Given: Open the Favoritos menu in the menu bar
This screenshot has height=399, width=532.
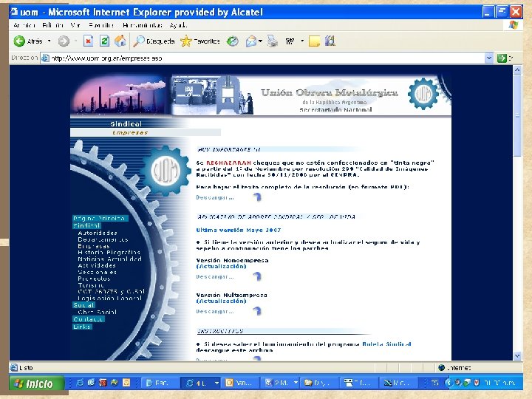Looking at the screenshot, I should [101, 25].
